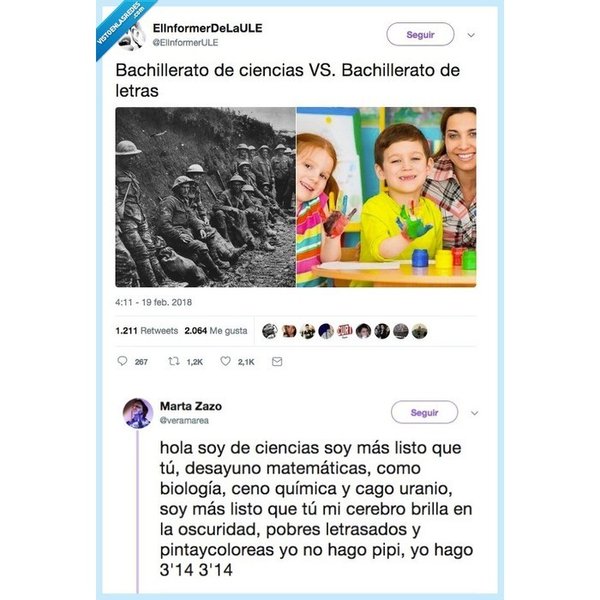Click the last liker's avatar in row
Viewport: 600px width, 600px height.
pyautogui.click(x=419, y=331)
